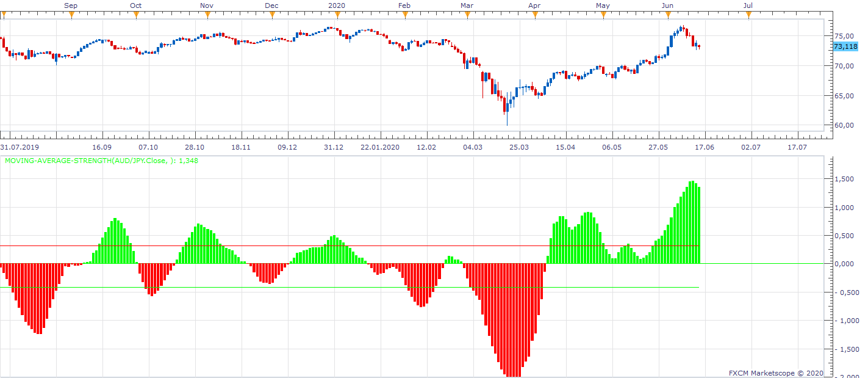Image resolution: width=868 pixels, height=378 pixels.
Task: Select the Nov month marker
Action: (207, 5)
